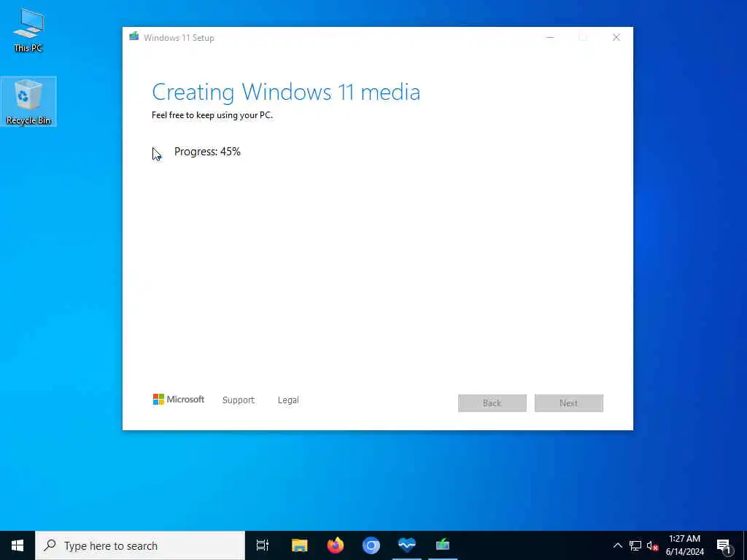Click the Windows 11 Setup title bar icon
The height and width of the screenshot is (560, 747).
[134, 37]
